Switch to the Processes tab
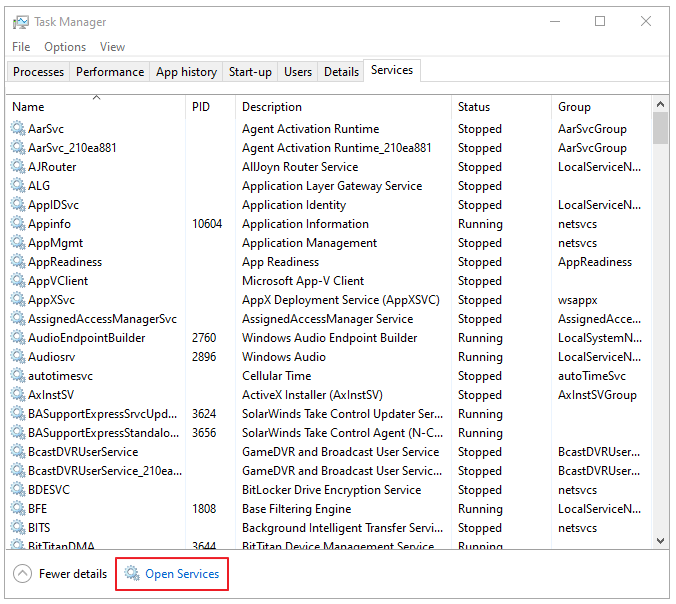Image resolution: width=676 pixels, height=604 pixels. coord(38,72)
